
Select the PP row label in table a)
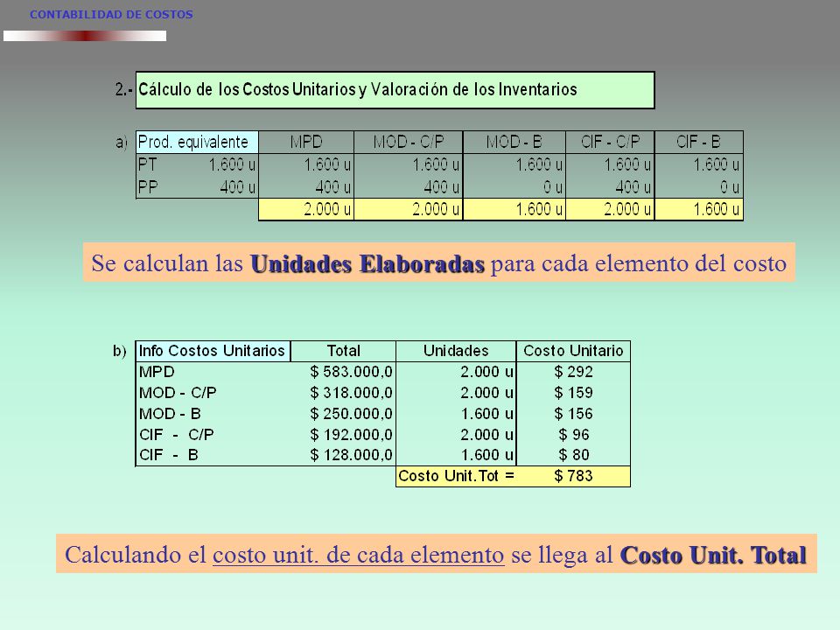point(148,187)
